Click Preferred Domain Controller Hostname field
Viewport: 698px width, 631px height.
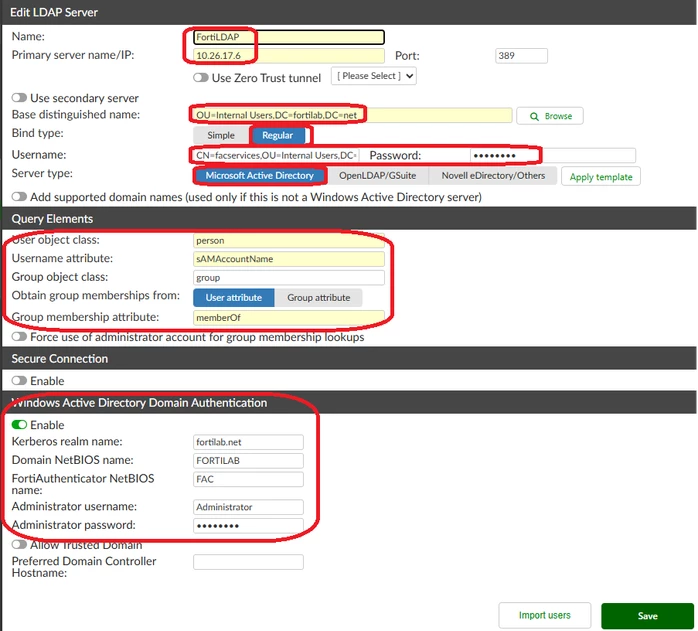click(248, 562)
